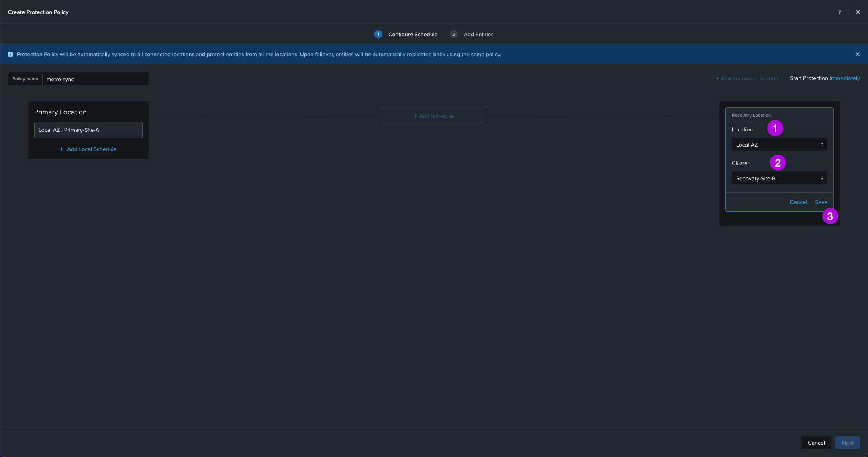The width and height of the screenshot is (868, 457).
Task: Click the Add Schedule button
Action: pyautogui.click(x=434, y=116)
